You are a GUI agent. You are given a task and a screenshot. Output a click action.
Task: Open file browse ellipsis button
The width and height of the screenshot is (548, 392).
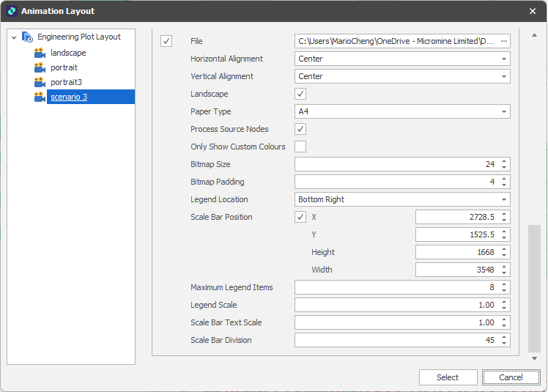pyautogui.click(x=504, y=41)
